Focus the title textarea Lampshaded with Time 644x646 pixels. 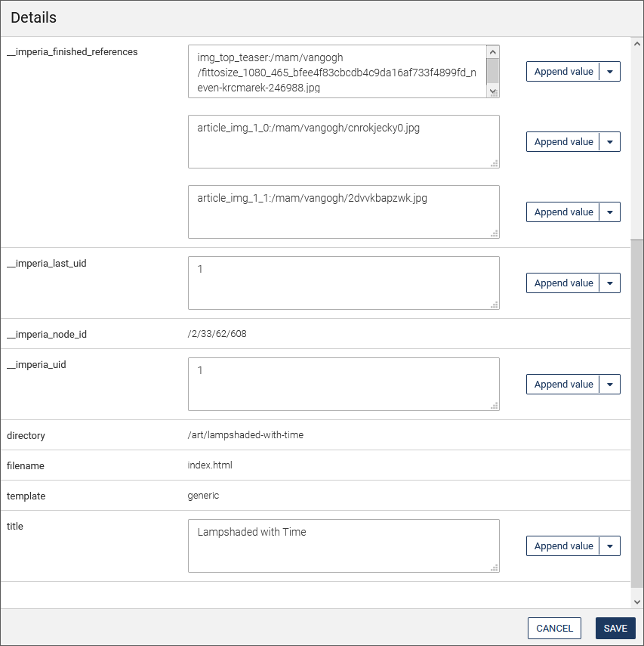[344, 546]
